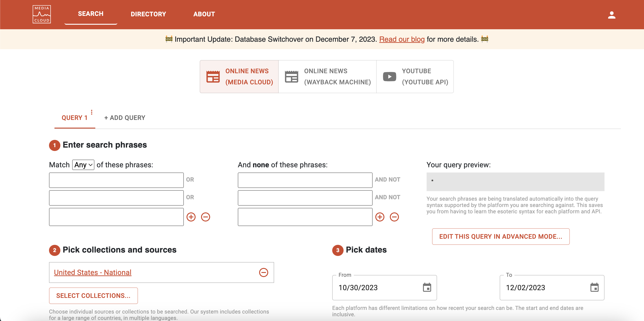Remove last excluded phrase row
The height and width of the screenshot is (321, 644).
point(394,217)
